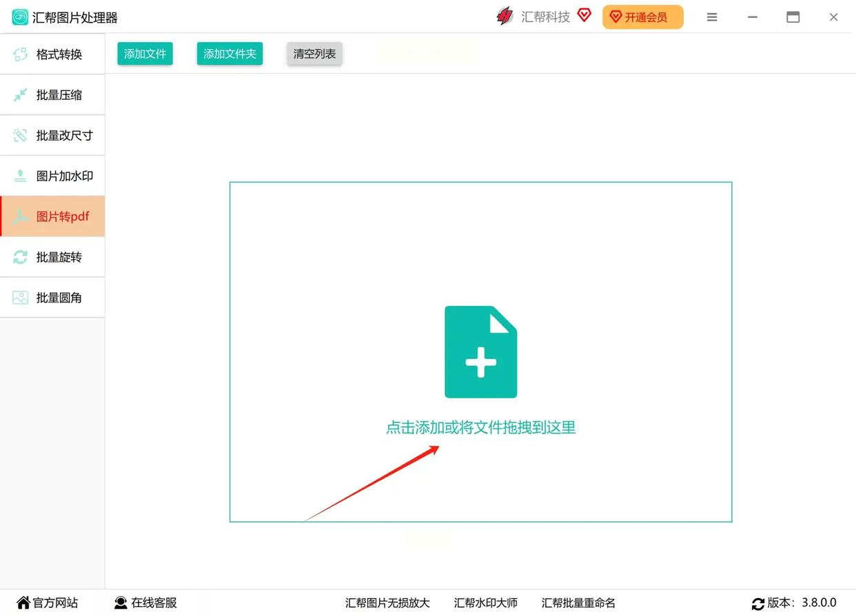Open the 汇帮水印大师 link
This screenshot has width=856, height=616.
[x=486, y=603]
